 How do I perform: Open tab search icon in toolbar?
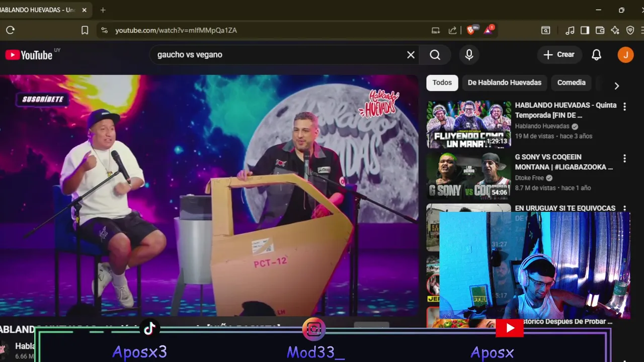tap(546, 30)
